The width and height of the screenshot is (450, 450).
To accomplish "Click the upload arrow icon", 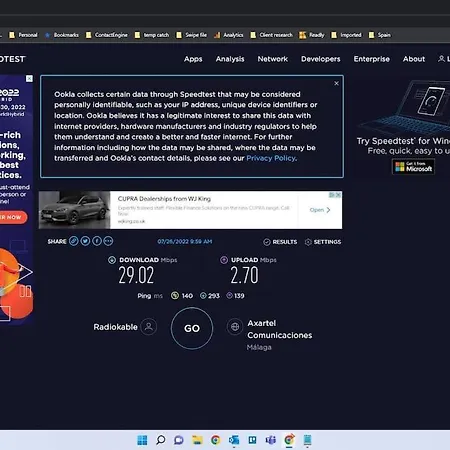I will tap(224, 260).
